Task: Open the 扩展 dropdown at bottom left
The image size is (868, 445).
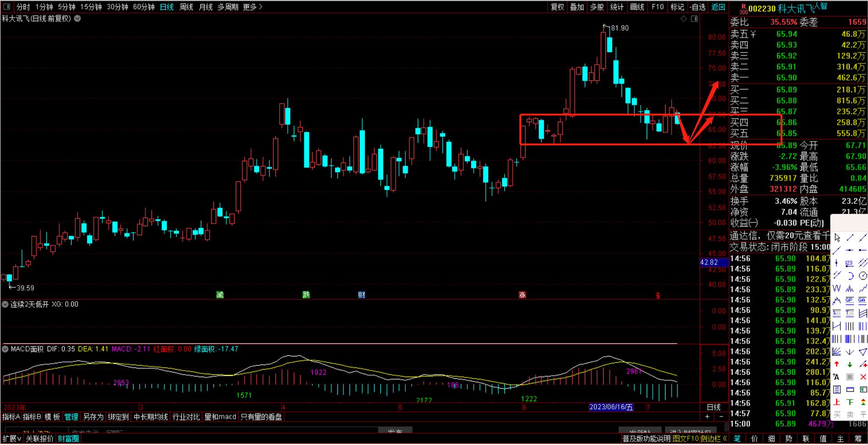Action: click(x=12, y=439)
